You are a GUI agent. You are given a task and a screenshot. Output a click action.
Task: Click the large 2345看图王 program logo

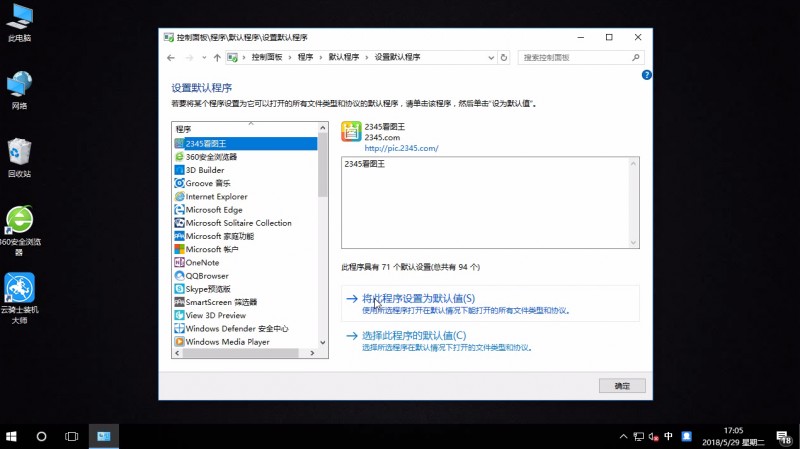point(351,132)
